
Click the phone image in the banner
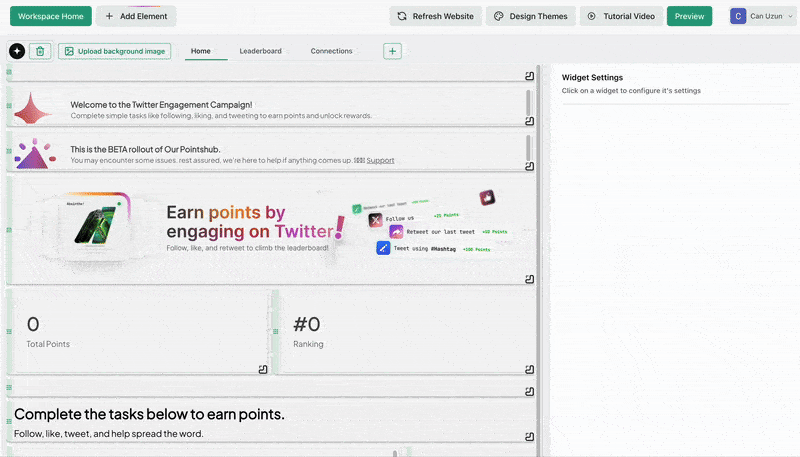pos(95,225)
